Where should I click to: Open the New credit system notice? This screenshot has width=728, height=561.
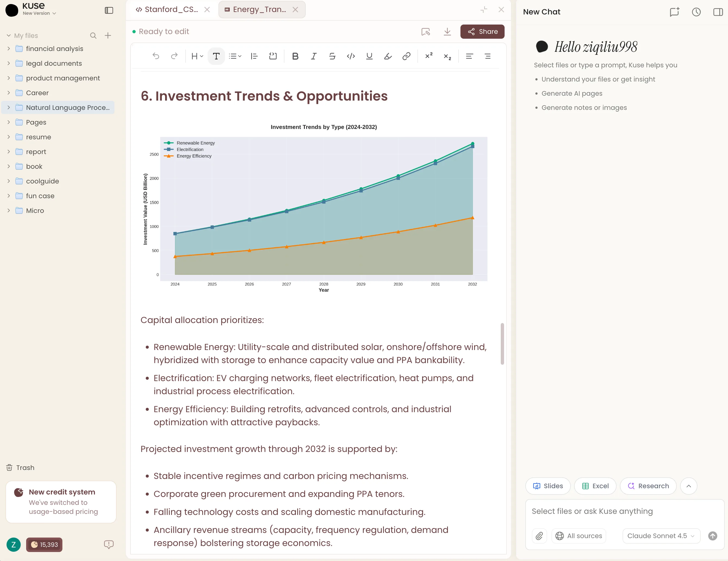pyautogui.click(x=61, y=502)
